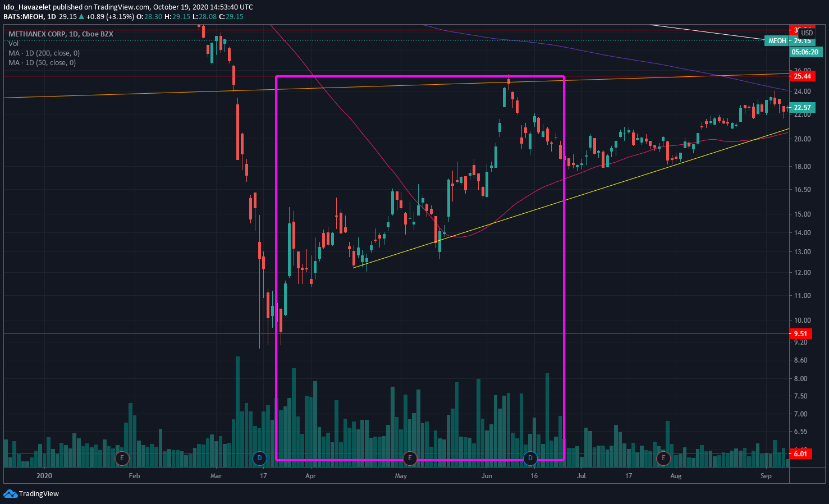Select the 25.44 price line label
The width and height of the screenshot is (829, 504).
pos(802,76)
